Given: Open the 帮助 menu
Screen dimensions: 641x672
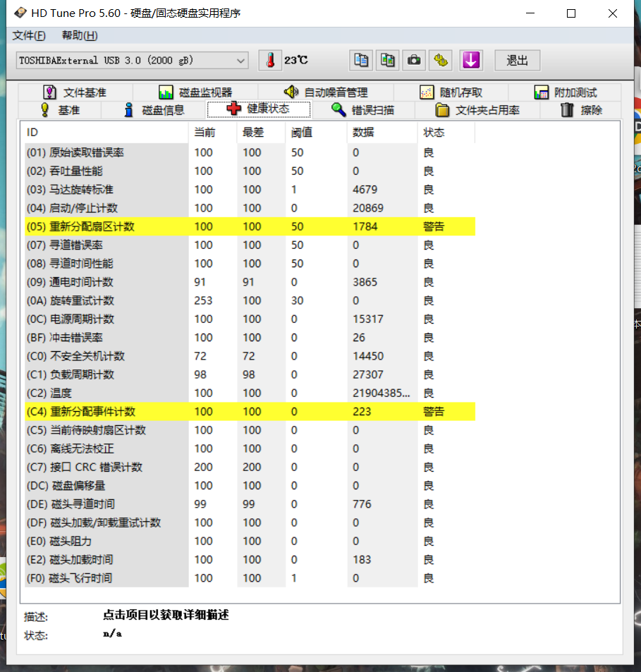Looking at the screenshot, I should coord(79,36).
